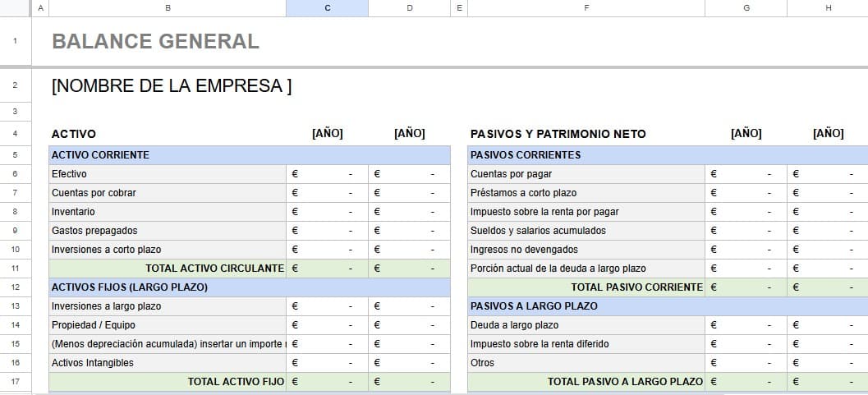Click the Gastos prepagados cell
Viewport: 868px width, 395px height.
(168, 230)
